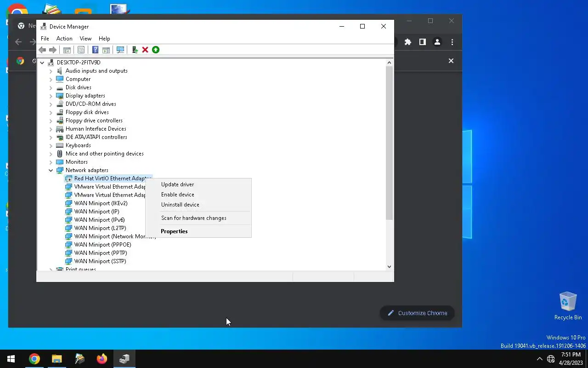588x368 pixels.
Task: Click network globe icon in system tray
Action: click(551, 359)
